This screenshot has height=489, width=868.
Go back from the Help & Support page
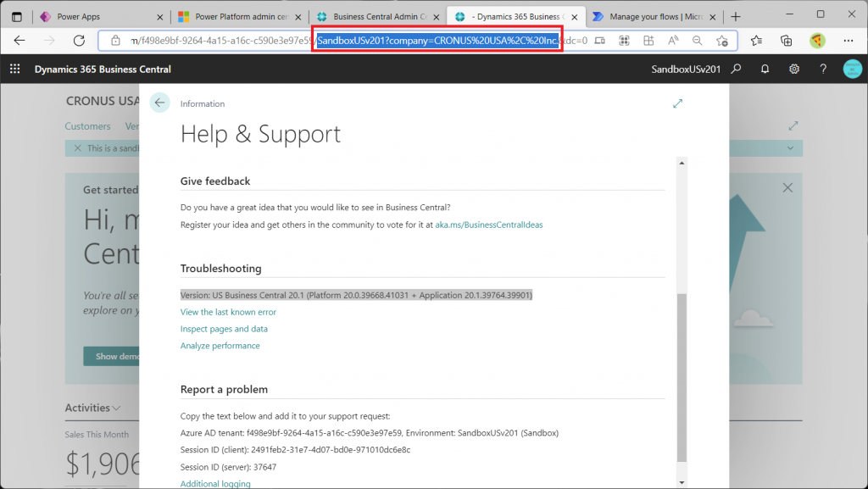tap(159, 103)
